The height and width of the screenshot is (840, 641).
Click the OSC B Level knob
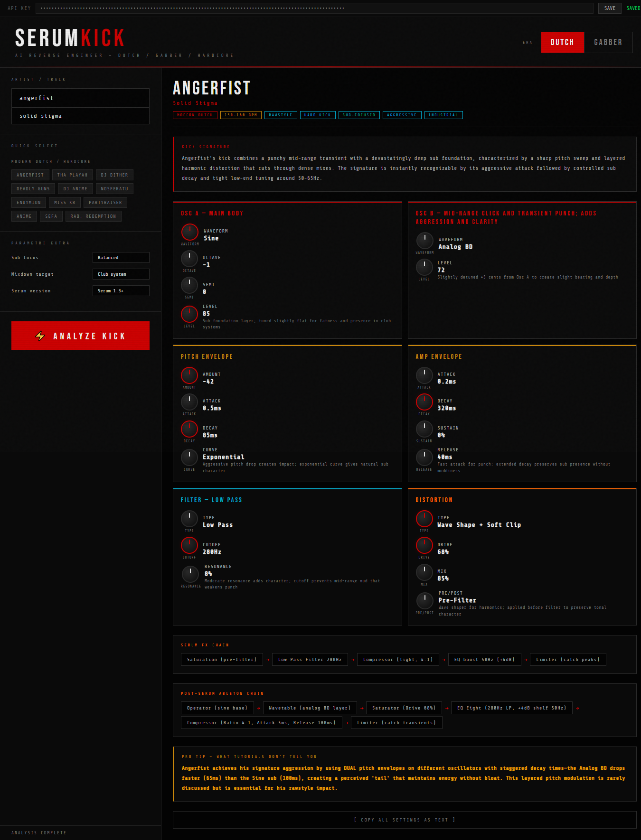coord(424,267)
